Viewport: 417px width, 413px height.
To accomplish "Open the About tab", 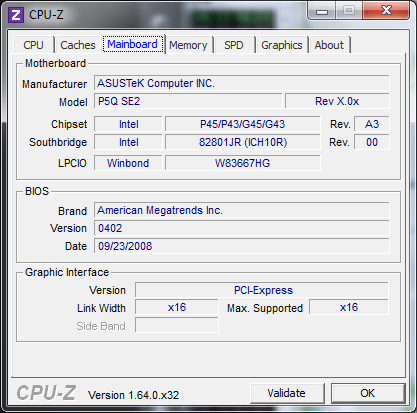I will pyautogui.click(x=329, y=45).
